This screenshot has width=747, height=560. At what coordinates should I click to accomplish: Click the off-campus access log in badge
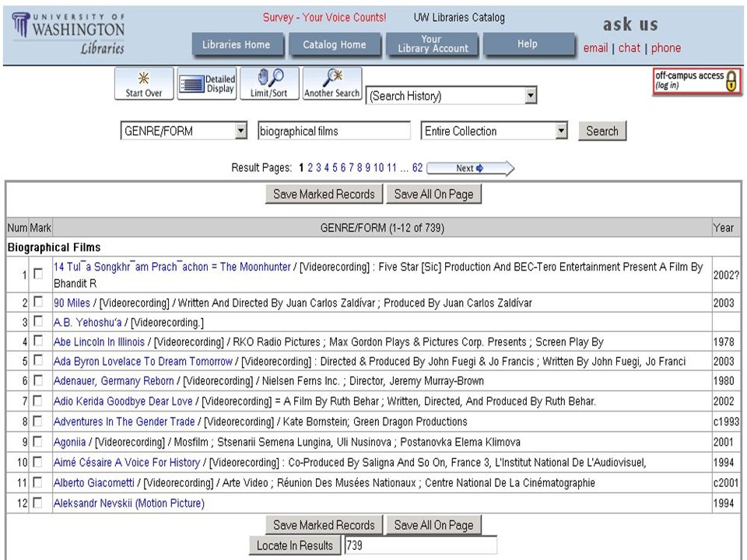coord(697,81)
